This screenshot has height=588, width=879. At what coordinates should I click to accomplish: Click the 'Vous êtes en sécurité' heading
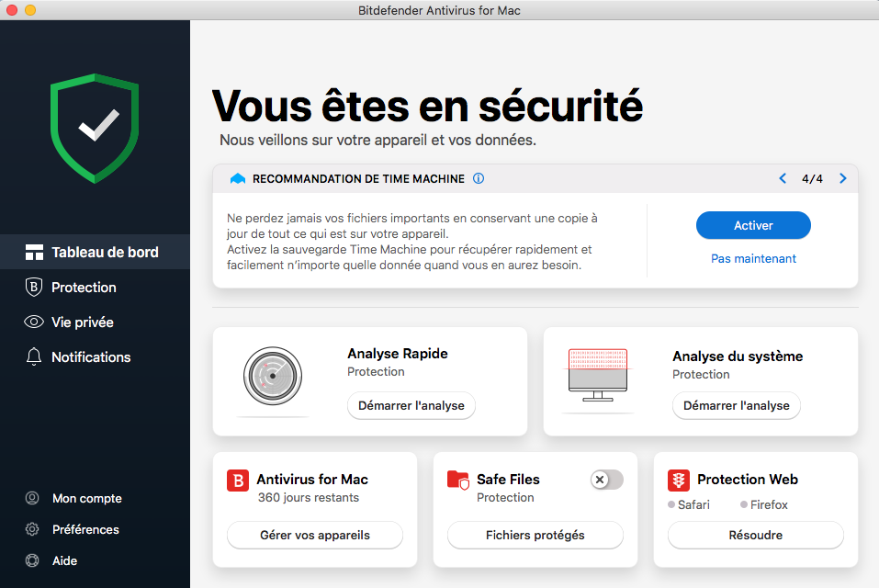[427, 106]
